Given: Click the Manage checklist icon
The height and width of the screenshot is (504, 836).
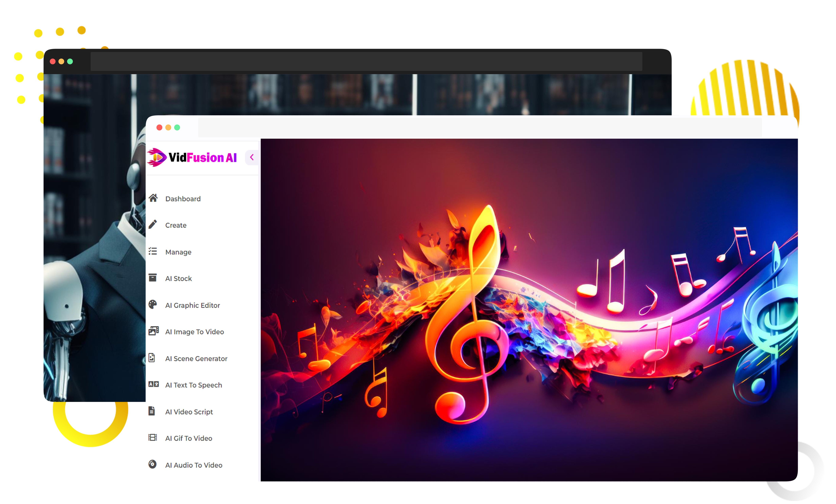Looking at the screenshot, I should (x=153, y=251).
